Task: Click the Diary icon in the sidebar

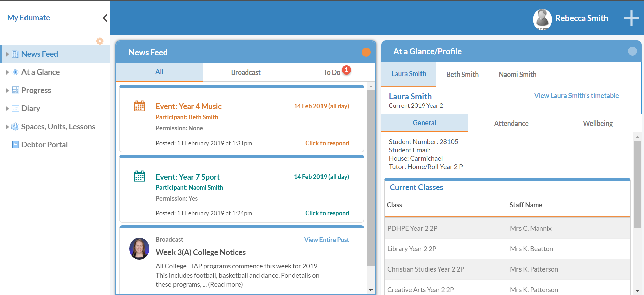Action: (15, 108)
